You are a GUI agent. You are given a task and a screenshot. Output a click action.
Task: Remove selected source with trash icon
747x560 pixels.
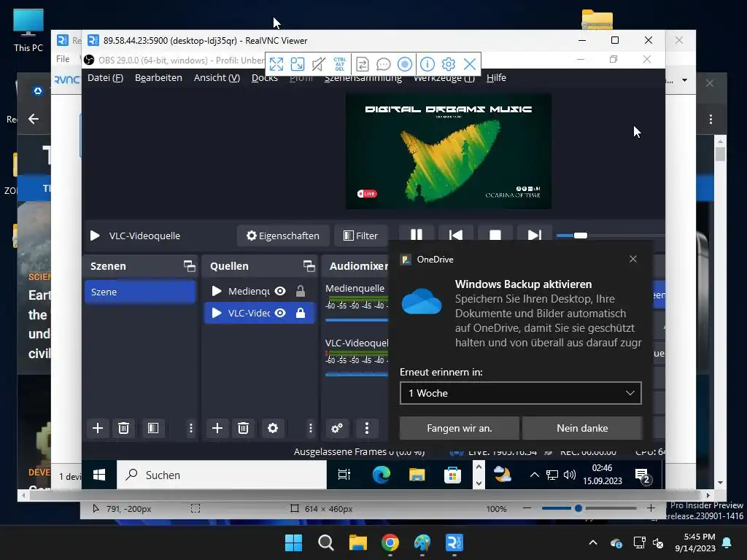pyautogui.click(x=243, y=428)
